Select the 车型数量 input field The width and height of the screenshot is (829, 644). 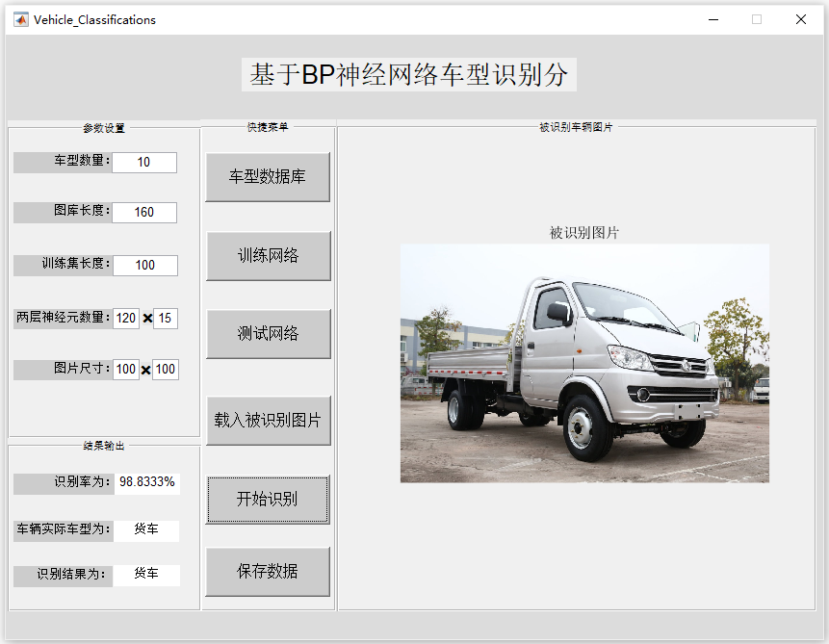coord(144,163)
